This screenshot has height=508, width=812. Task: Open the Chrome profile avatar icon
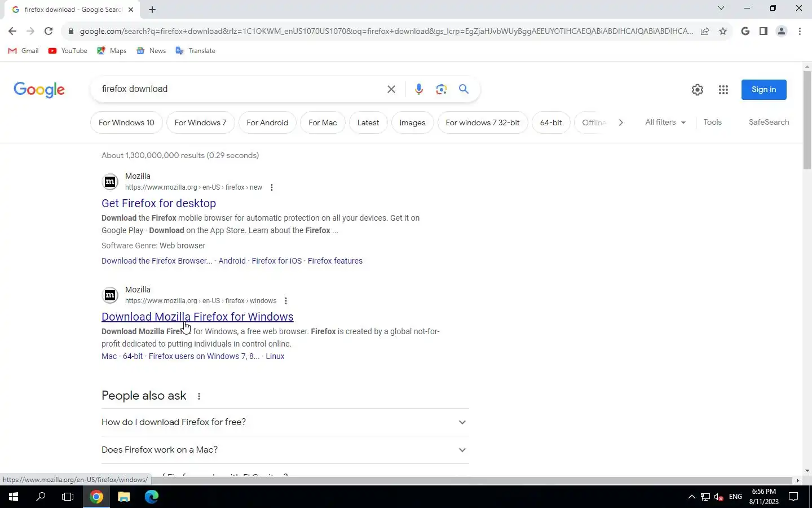(782, 31)
